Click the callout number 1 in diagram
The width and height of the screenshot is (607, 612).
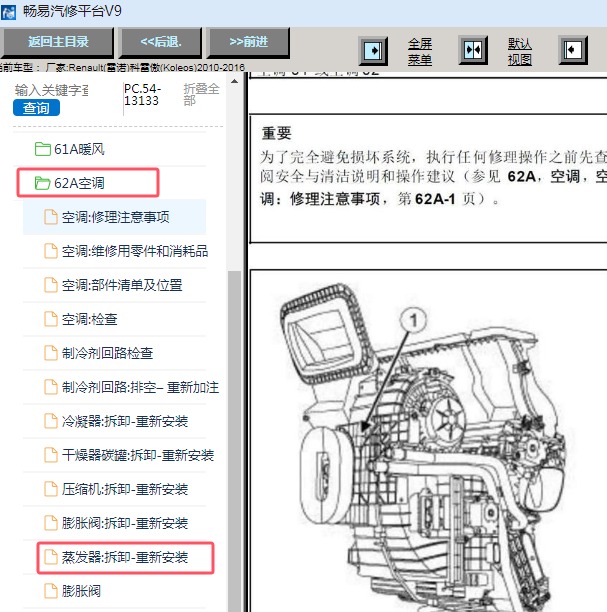tap(413, 320)
